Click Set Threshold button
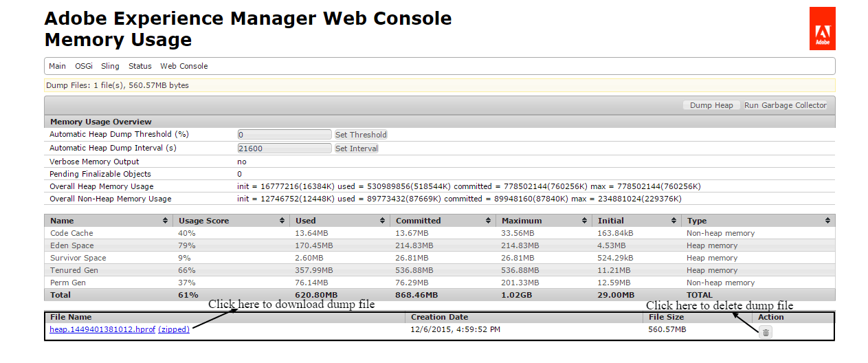 coord(361,135)
